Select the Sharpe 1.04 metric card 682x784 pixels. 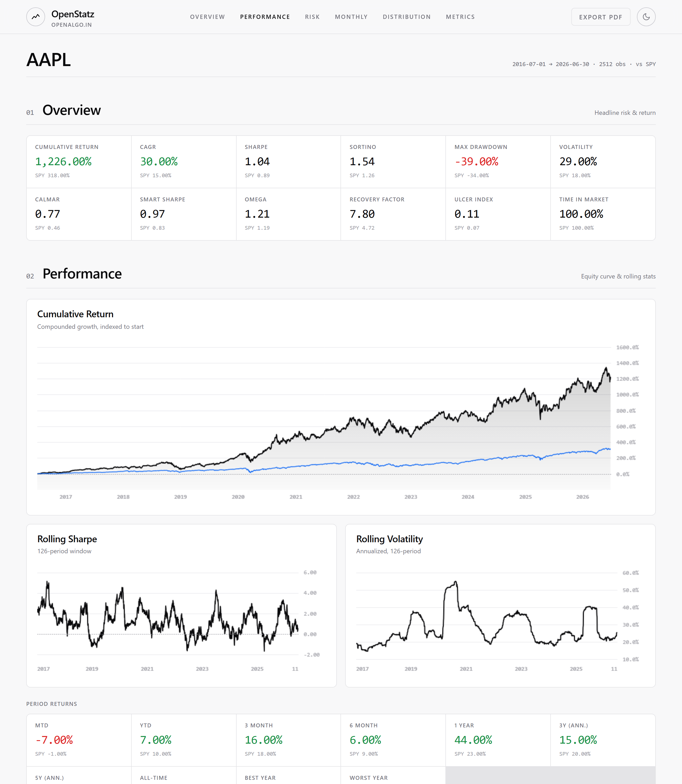[x=288, y=162]
